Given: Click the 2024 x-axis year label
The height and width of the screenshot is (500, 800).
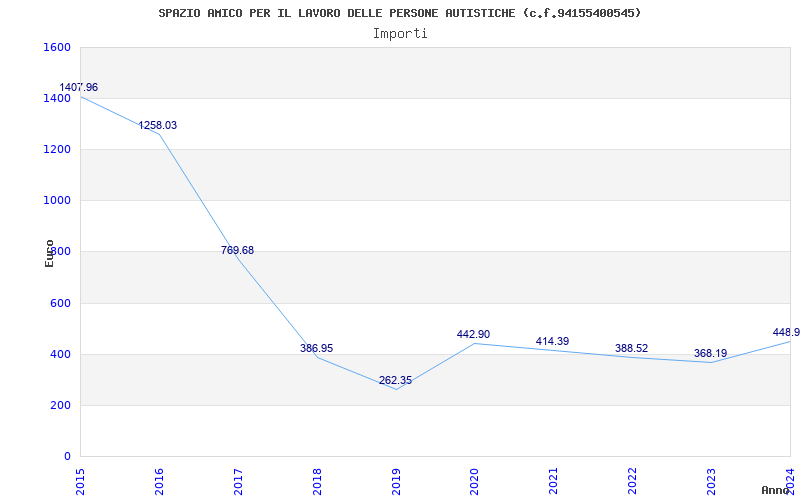Looking at the screenshot, I should point(790,481).
